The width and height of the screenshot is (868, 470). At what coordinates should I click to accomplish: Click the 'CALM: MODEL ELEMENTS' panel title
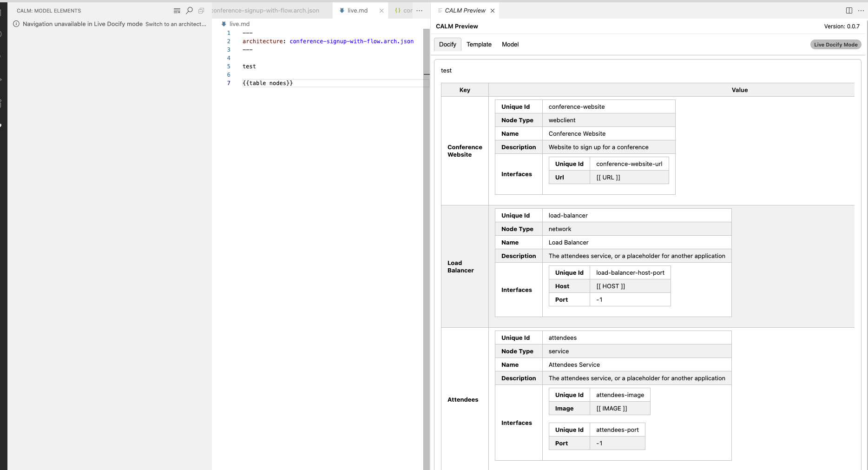(x=49, y=11)
